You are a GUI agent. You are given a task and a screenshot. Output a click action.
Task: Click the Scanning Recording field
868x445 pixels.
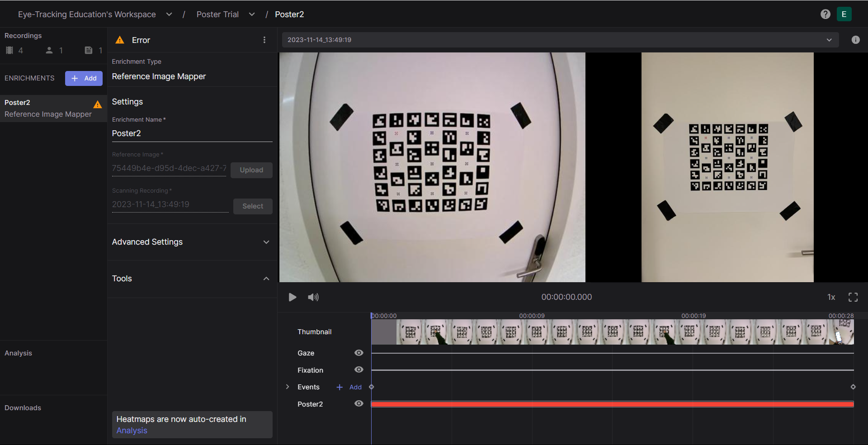(170, 204)
